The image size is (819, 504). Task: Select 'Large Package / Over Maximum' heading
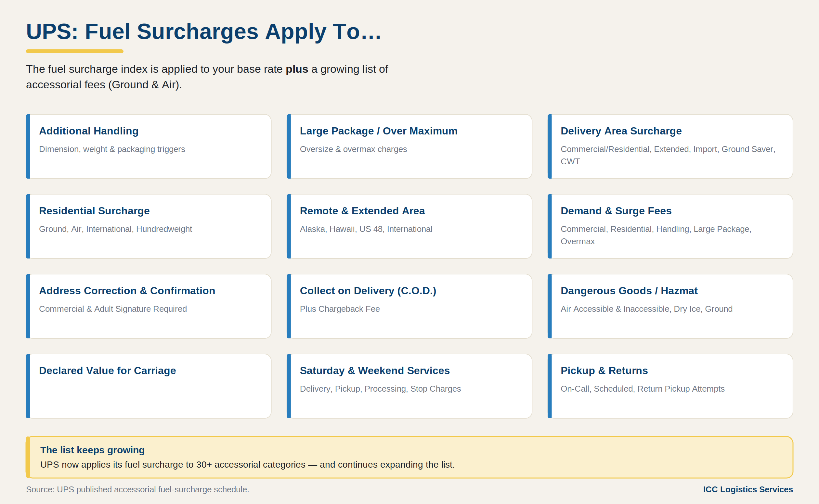click(x=379, y=131)
